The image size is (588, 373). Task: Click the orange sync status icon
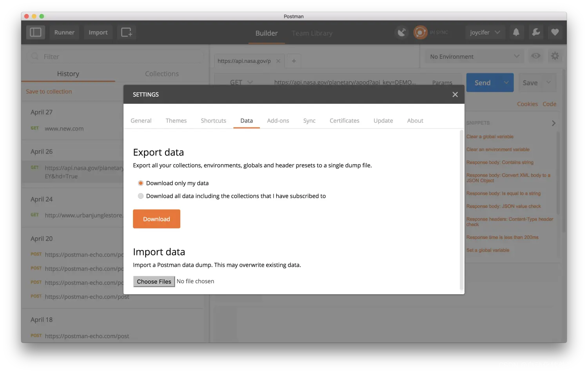click(420, 32)
